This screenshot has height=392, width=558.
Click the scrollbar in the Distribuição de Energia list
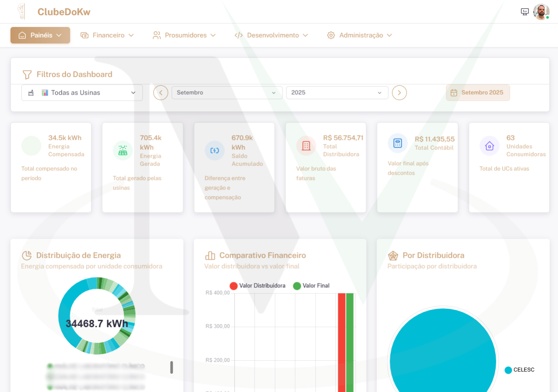click(172, 368)
